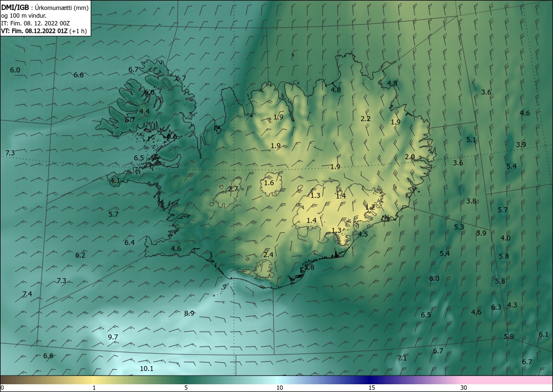The image size is (553, 392).
Task: Click the 8.9 value south of Iceland
Action: click(189, 313)
